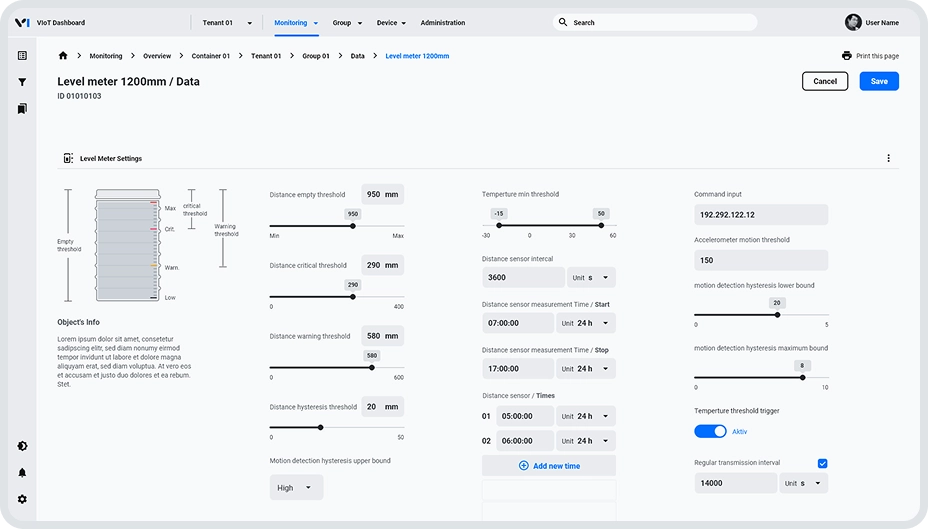This screenshot has width=928, height=530.
Task: Expand the Motion detection High dropdown
Action: 296,488
